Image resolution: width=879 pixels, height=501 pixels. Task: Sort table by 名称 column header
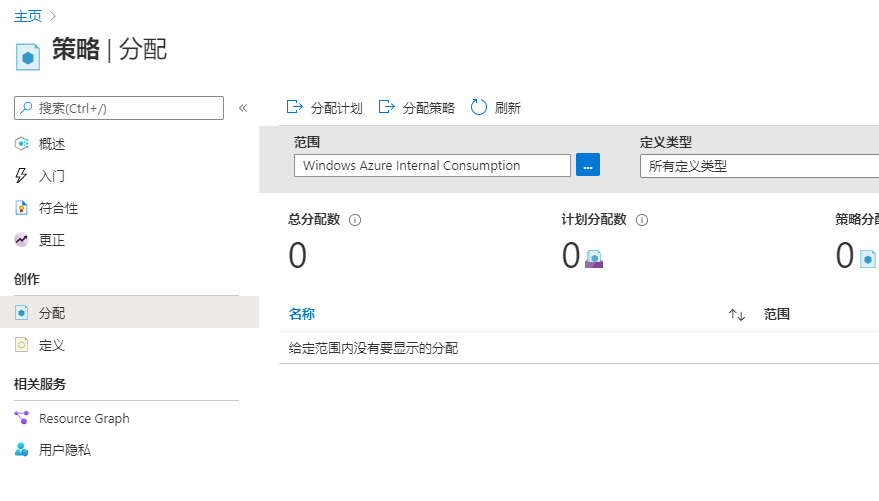tap(302, 314)
